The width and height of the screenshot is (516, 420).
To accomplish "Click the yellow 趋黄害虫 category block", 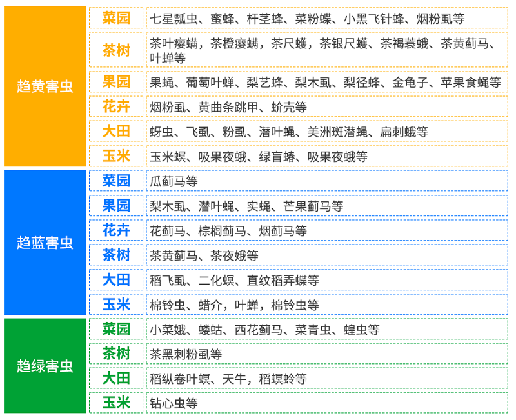I will pos(45,86).
